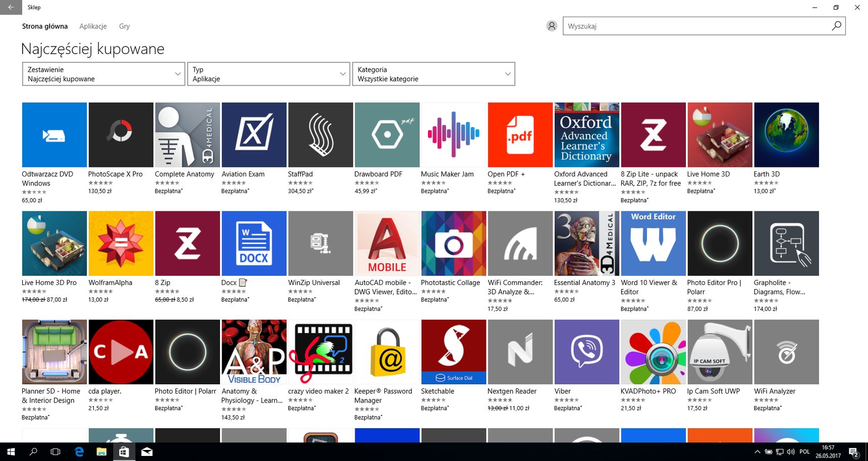Expand the Typ Aplikacje dropdown
The image size is (868, 461).
pos(268,74)
